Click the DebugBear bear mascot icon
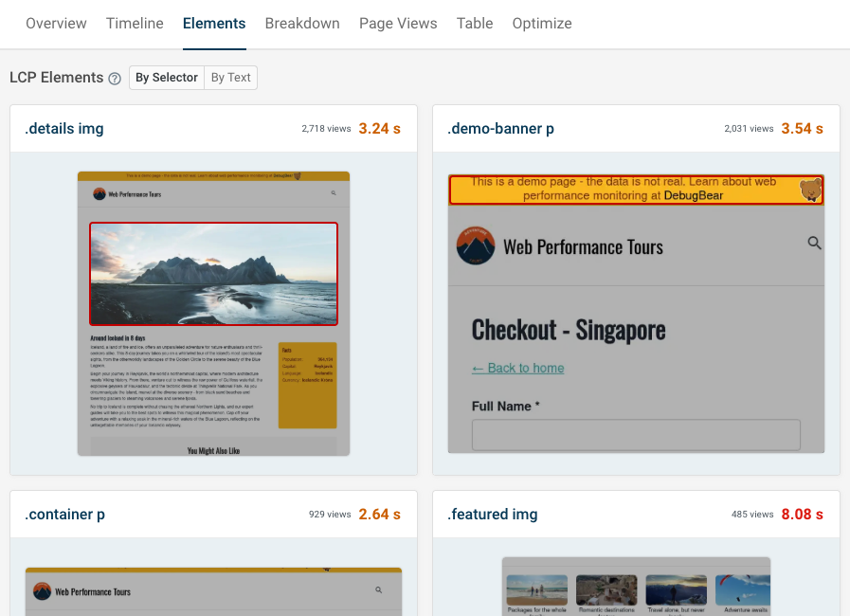850x616 pixels. tap(811, 190)
